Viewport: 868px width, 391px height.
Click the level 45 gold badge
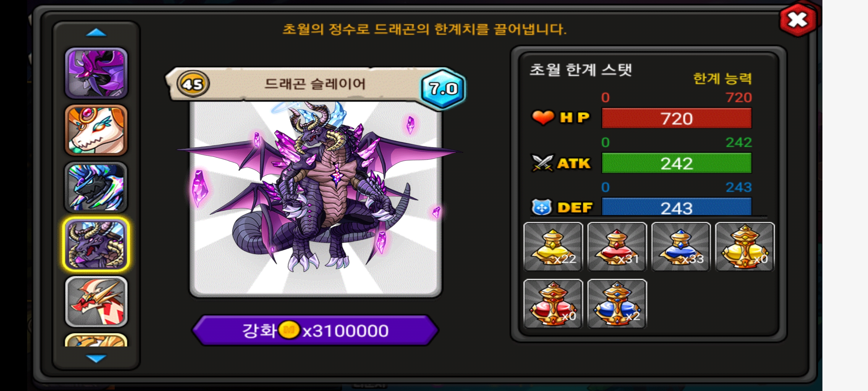click(193, 84)
